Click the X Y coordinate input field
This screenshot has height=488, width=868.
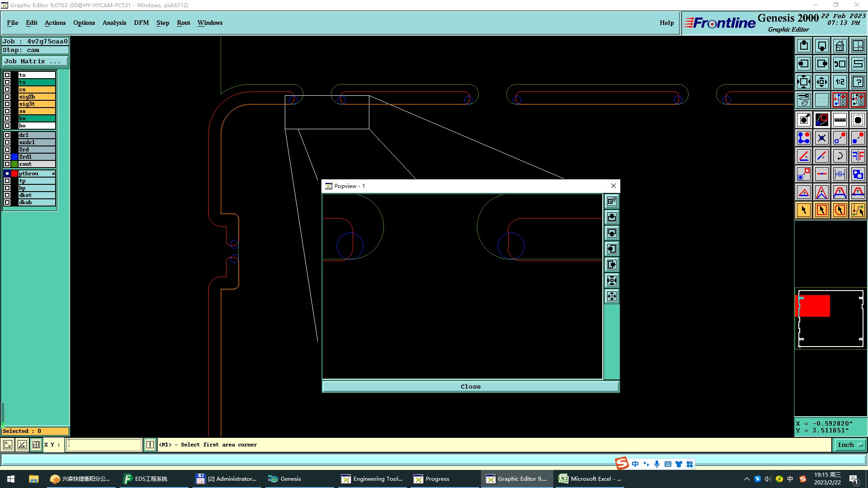pos(104,445)
